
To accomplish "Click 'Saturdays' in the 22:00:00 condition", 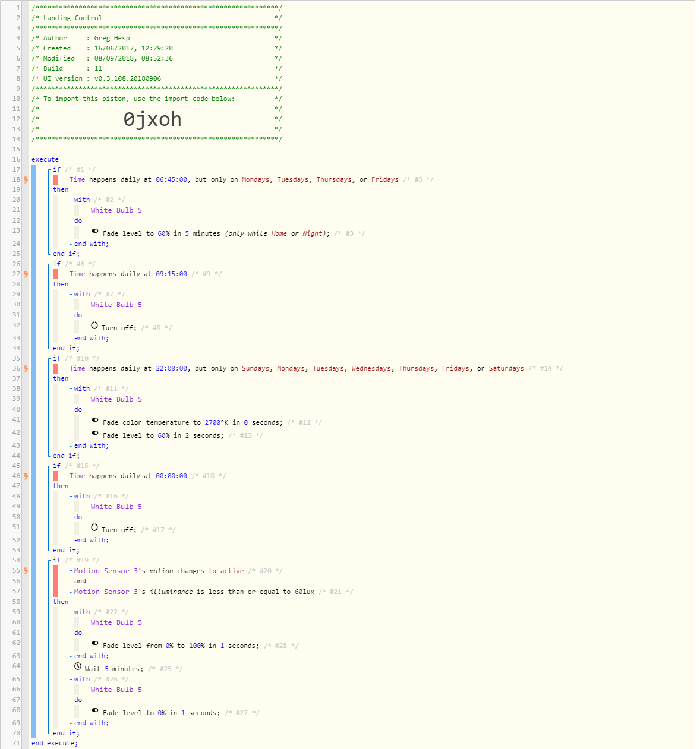I will (506, 368).
